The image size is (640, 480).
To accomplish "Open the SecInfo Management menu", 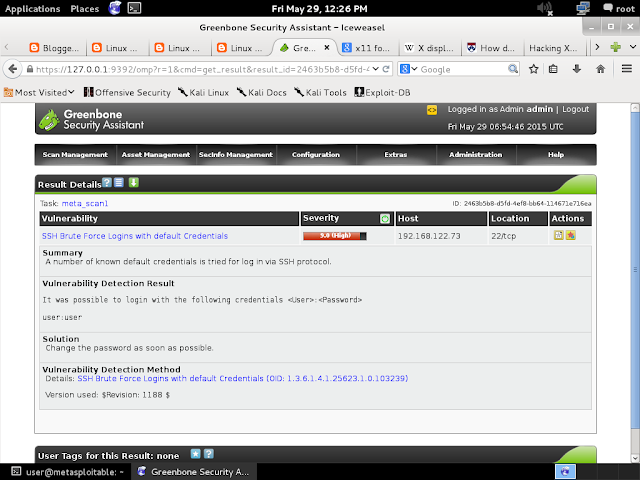I will click(x=236, y=155).
